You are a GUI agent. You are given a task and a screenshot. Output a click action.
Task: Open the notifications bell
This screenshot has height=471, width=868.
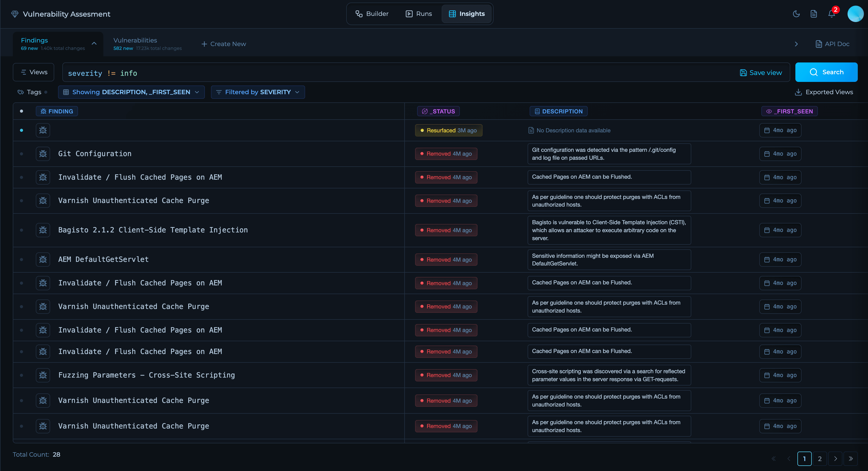(x=831, y=14)
